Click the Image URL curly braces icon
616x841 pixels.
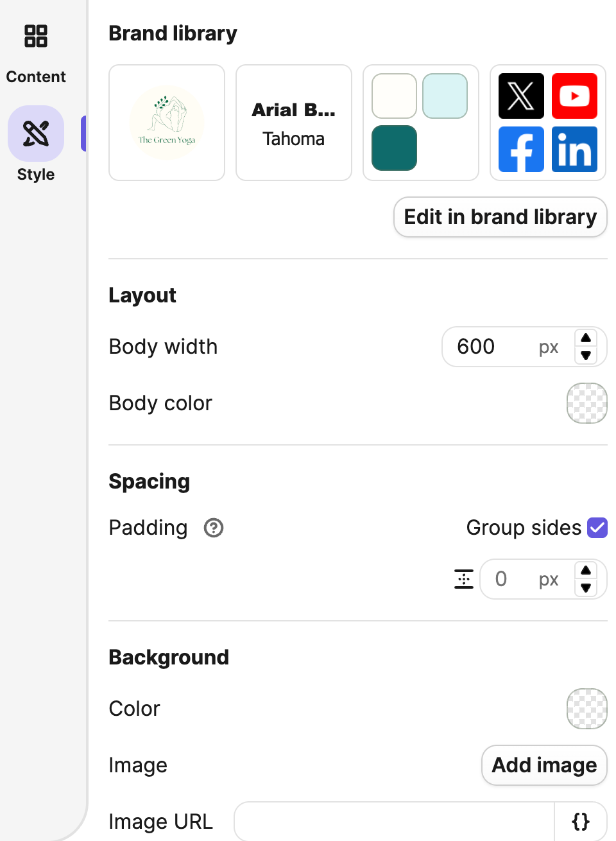[x=580, y=821]
